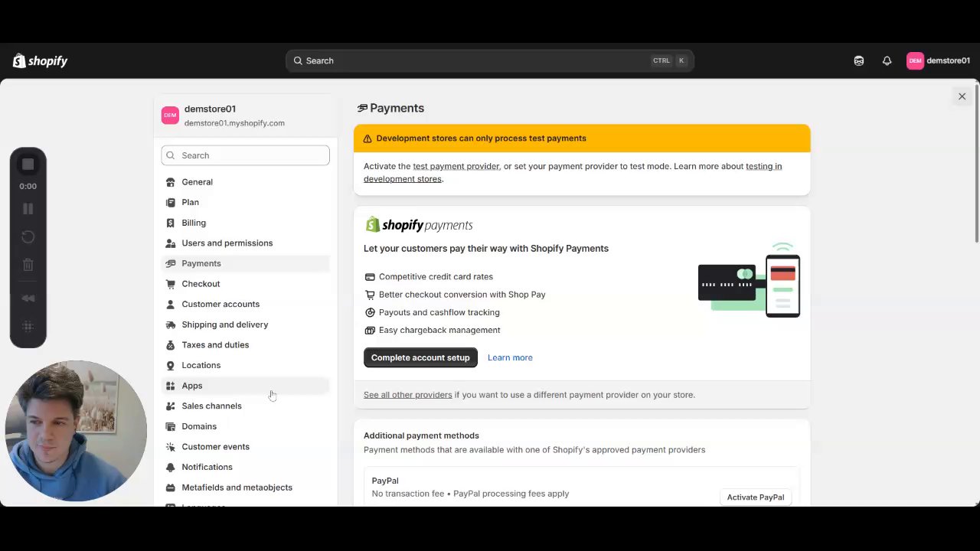This screenshot has height=551, width=980.
Task: Select Checkout in the settings sidebar
Action: pos(245,284)
